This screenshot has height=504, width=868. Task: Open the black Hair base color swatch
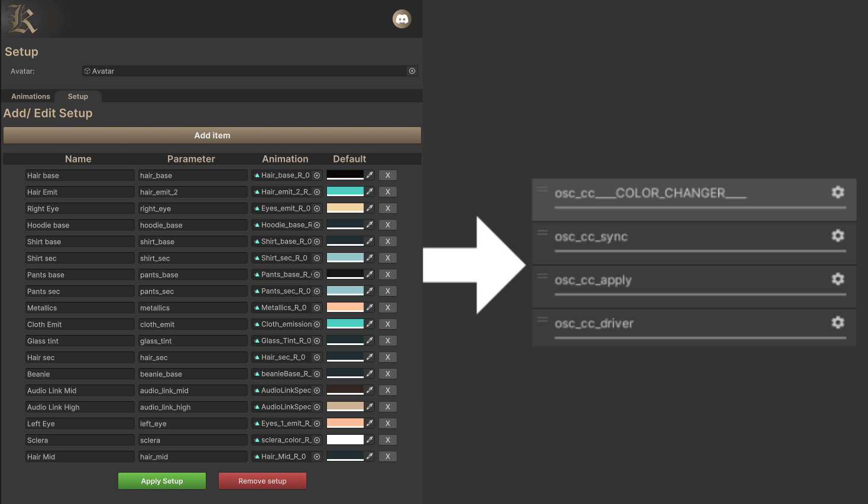[x=345, y=175]
